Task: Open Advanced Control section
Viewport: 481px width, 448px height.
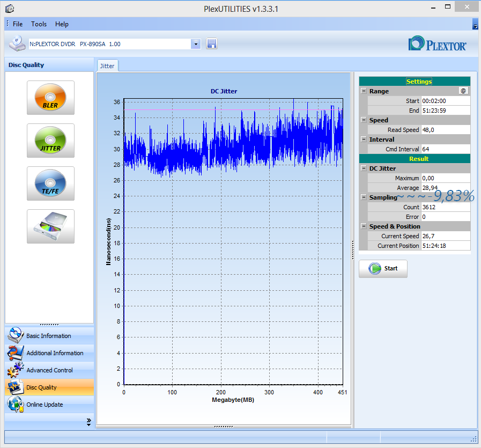Action: coord(49,370)
